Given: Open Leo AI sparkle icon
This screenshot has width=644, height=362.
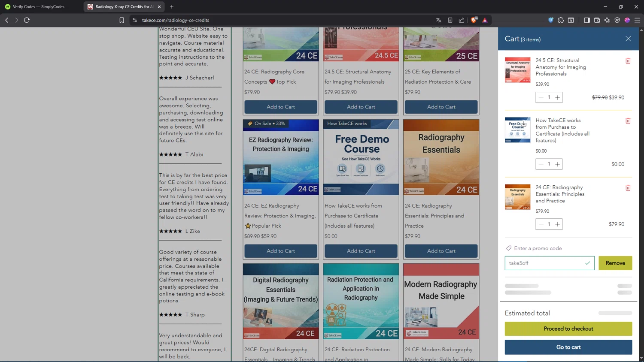Looking at the screenshot, I should pos(607,20).
